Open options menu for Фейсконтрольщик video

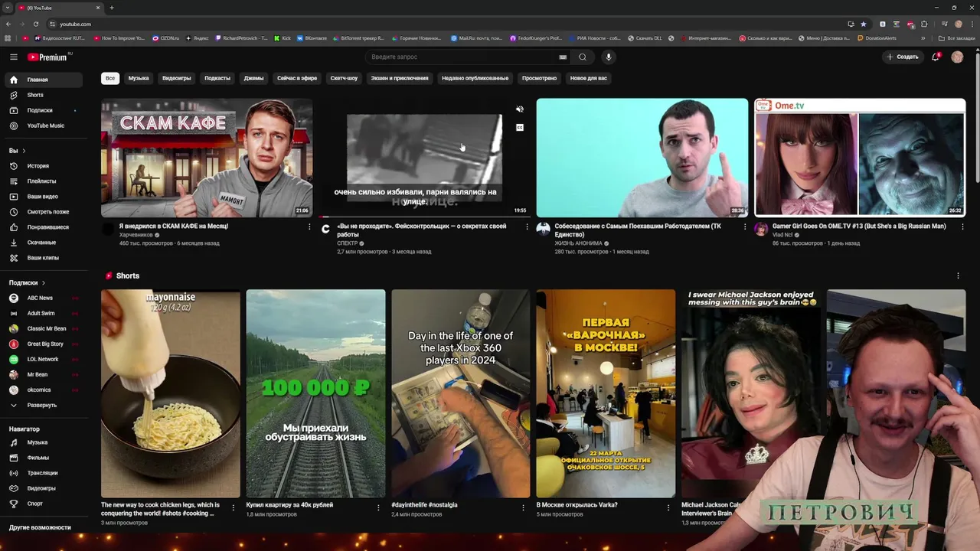(x=527, y=227)
